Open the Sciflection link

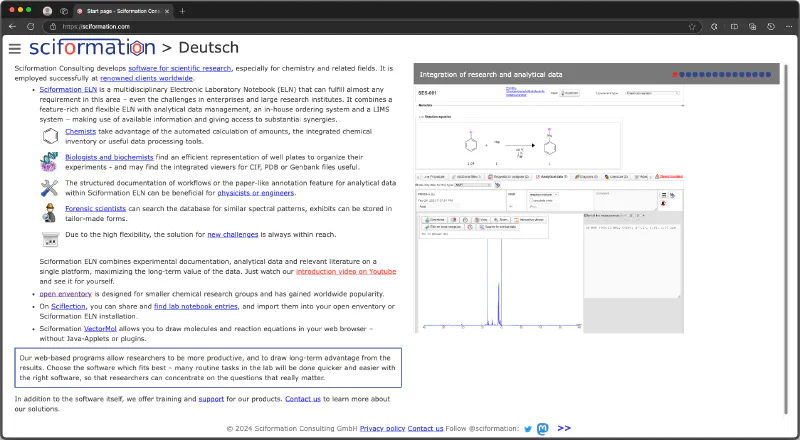tap(68, 306)
